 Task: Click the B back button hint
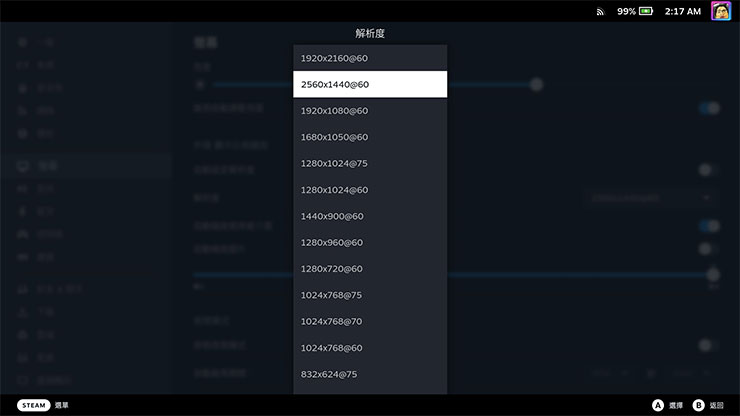tap(698, 405)
